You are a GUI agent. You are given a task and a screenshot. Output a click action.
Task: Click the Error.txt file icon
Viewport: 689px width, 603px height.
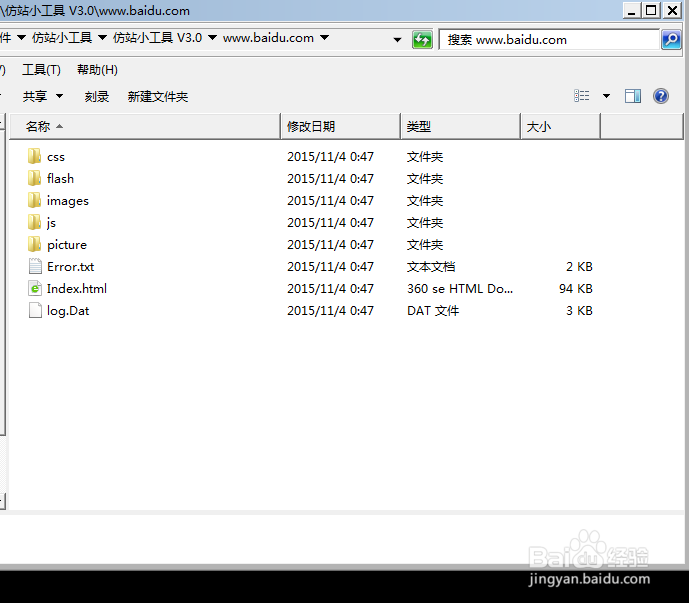[35, 266]
